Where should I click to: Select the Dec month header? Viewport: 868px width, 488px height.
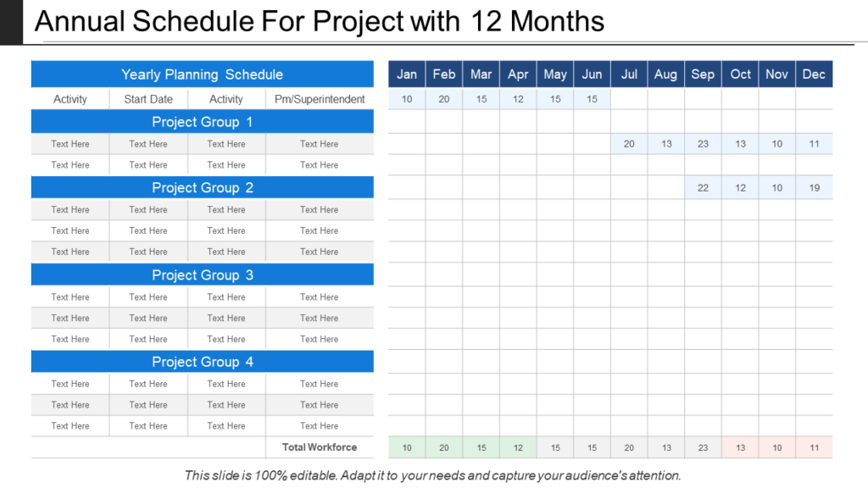click(815, 75)
